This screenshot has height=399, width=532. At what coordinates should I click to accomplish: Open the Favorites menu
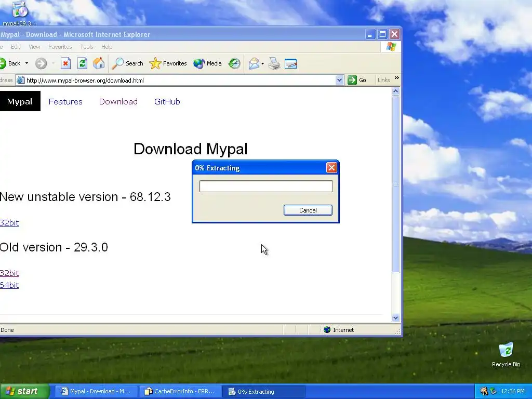click(x=60, y=47)
